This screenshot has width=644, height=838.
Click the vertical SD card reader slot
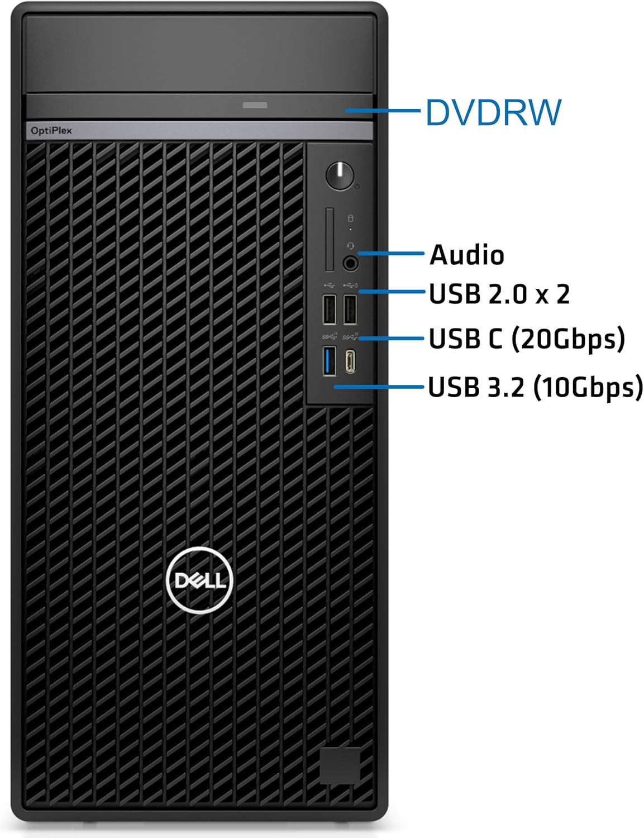330,240
